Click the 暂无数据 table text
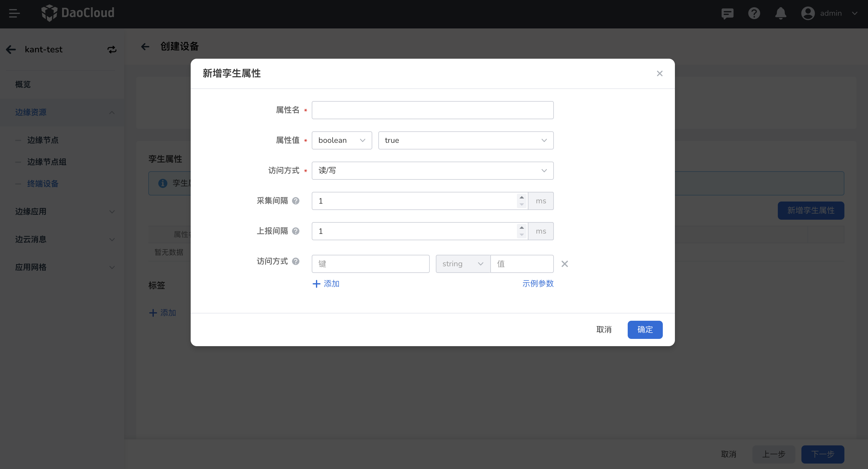The image size is (868, 469). [169, 252]
